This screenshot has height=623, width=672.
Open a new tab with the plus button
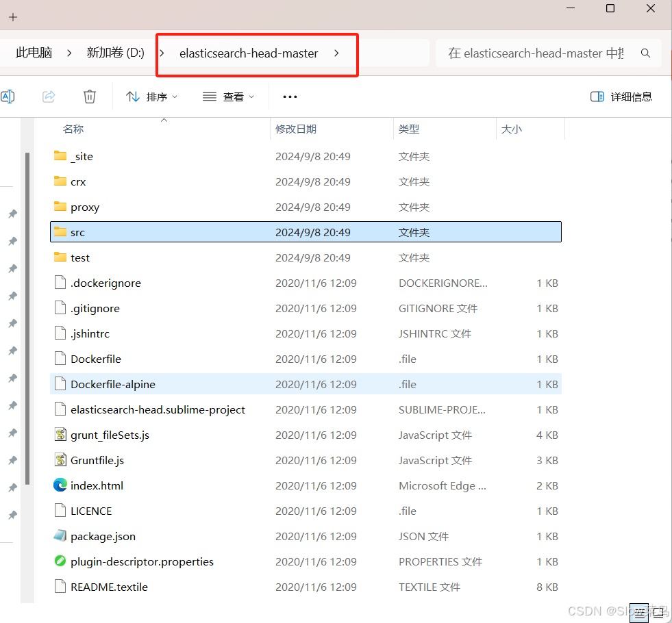pos(13,17)
